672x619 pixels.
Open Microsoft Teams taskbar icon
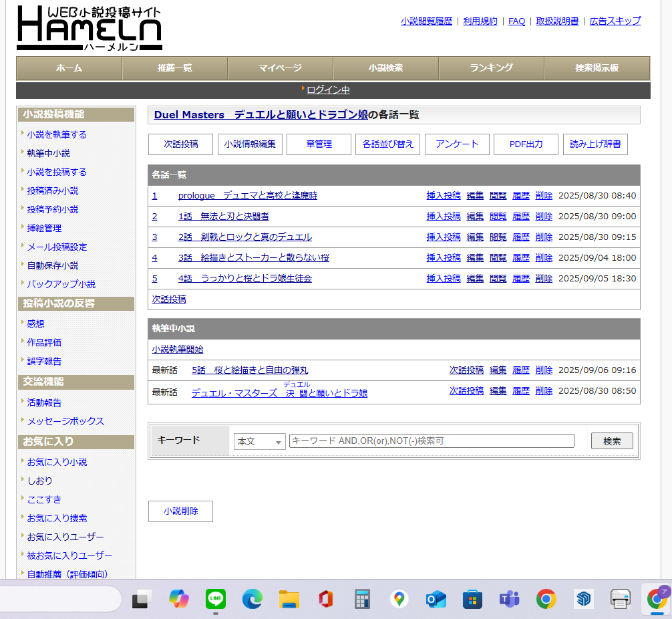[510, 599]
